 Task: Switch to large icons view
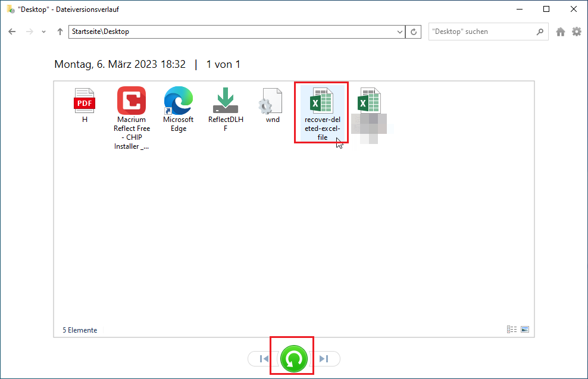(525, 329)
